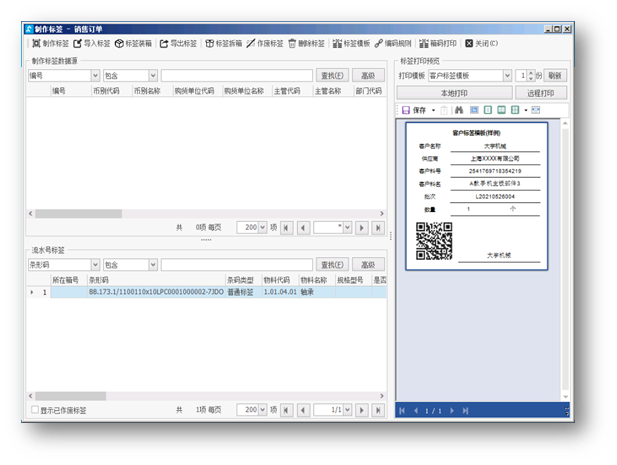Click the 物料代码 cell 1.01.04.01

coord(280,292)
